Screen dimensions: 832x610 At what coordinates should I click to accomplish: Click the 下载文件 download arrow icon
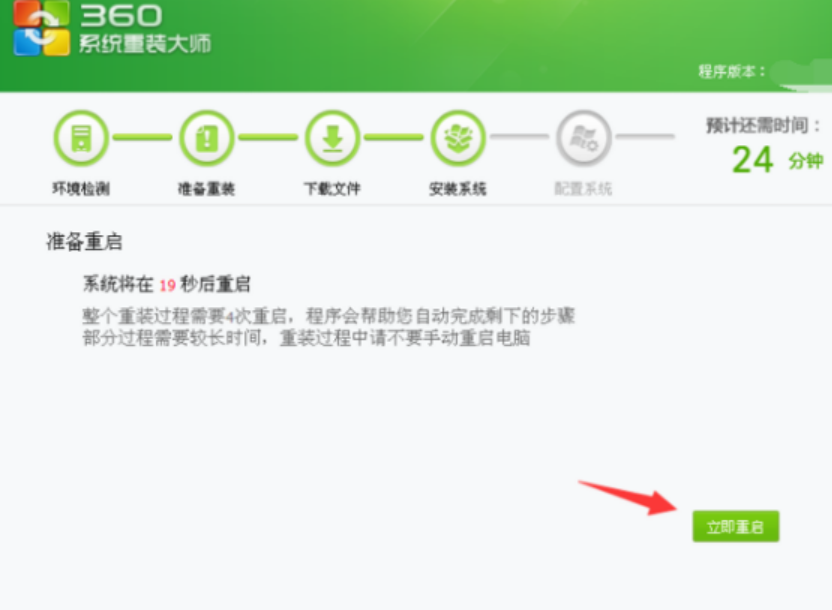333,138
